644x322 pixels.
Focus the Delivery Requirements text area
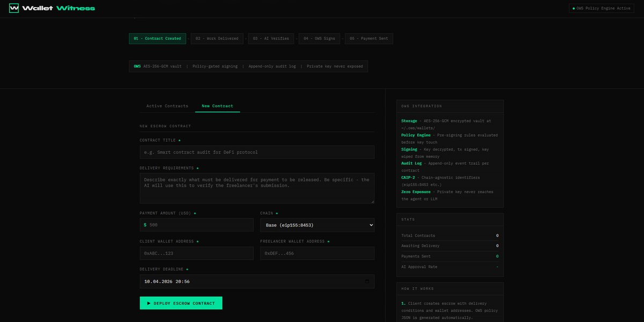click(257, 188)
